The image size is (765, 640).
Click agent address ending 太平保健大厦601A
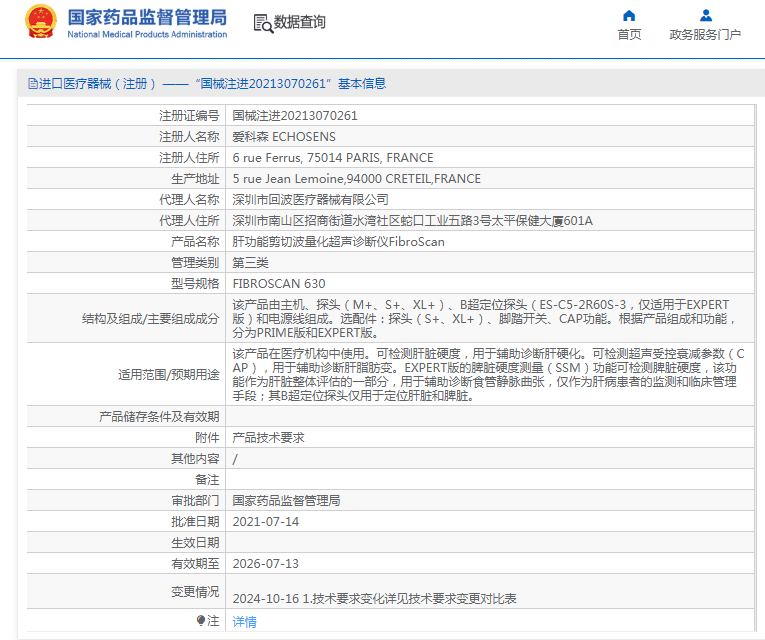(412, 220)
